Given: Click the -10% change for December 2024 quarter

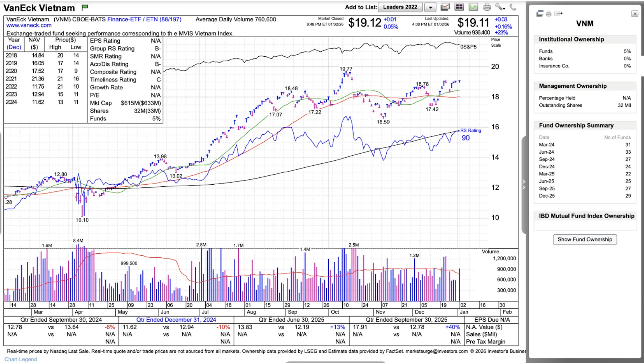Looking at the screenshot, I should 223,327.
